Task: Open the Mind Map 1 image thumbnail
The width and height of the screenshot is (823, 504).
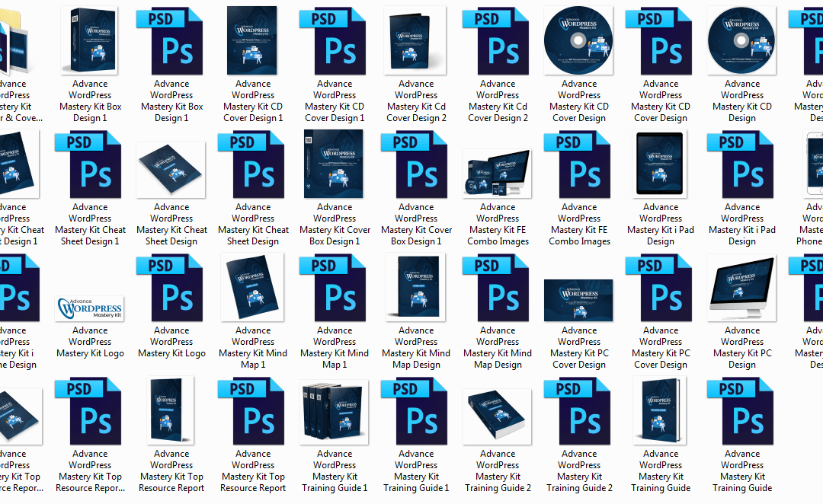Action: click(x=252, y=287)
